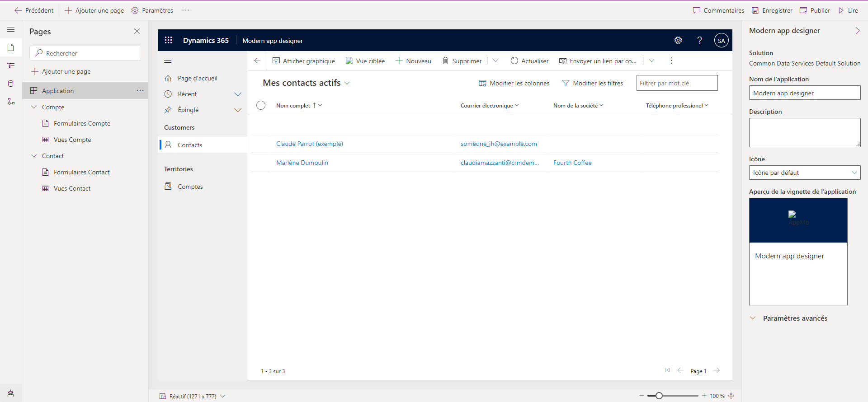This screenshot has width=868, height=402.
Task: Click Lire to play the app
Action: click(x=848, y=10)
